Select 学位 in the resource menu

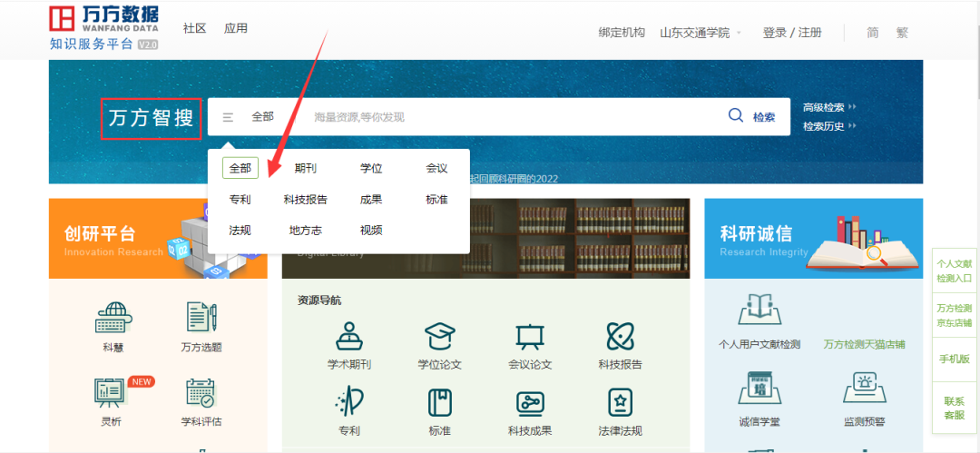(371, 168)
